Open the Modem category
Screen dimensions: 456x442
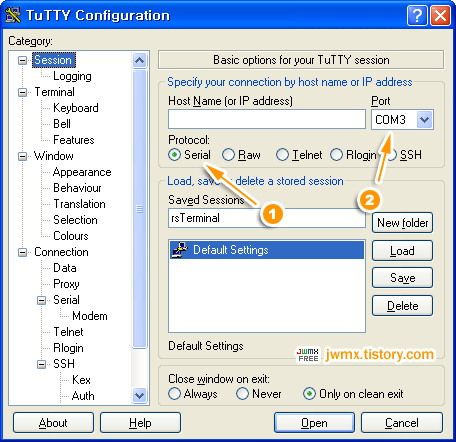(x=90, y=316)
